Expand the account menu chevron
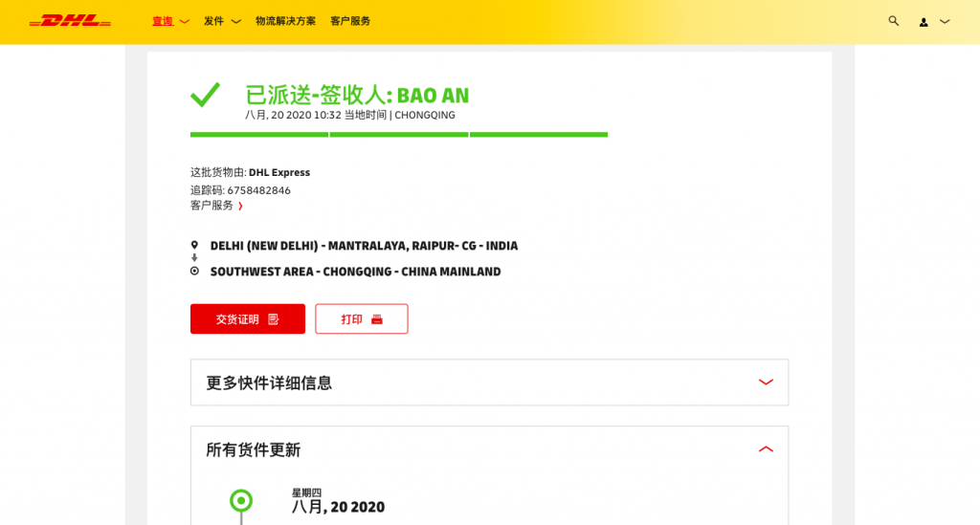The image size is (980, 525). coord(945,21)
